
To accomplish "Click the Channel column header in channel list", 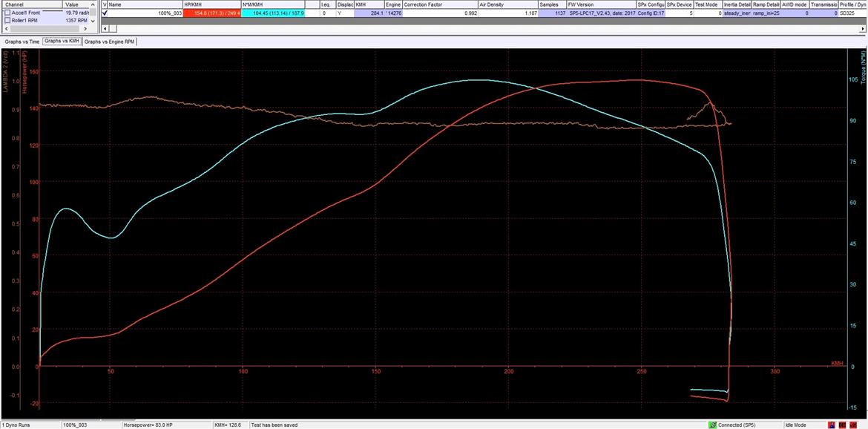I will point(30,4).
